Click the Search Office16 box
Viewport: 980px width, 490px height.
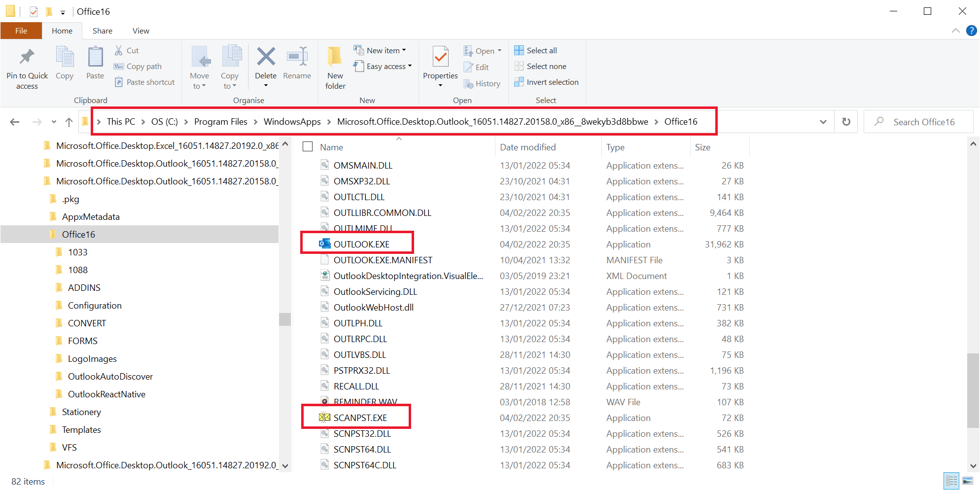click(x=919, y=122)
